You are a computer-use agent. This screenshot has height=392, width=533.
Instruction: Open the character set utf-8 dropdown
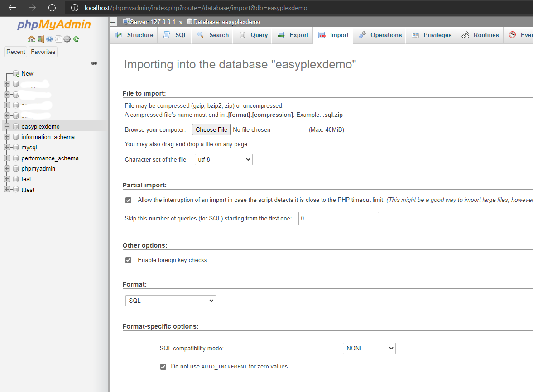[x=223, y=159]
